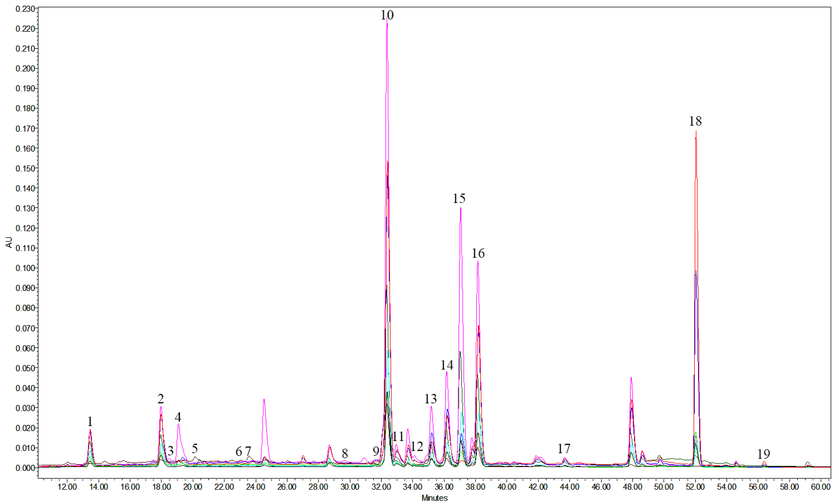The height and width of the screenshot is (504, 839).
Task: Click peak label 18
Action: pos(695,121)
